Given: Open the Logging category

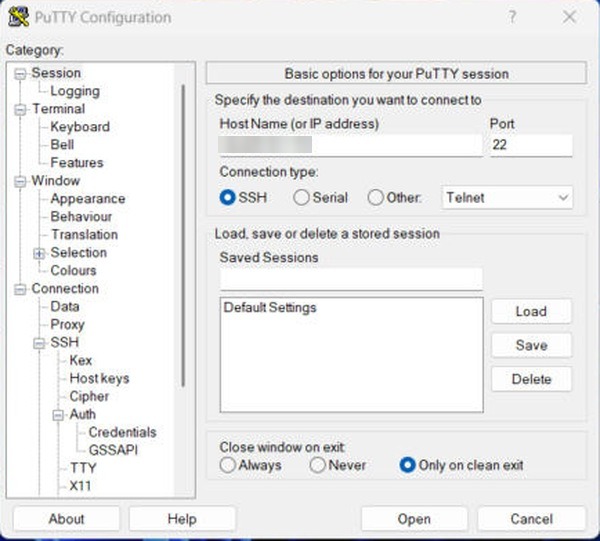Looking at the screenshot, I should tap(75, 91).
